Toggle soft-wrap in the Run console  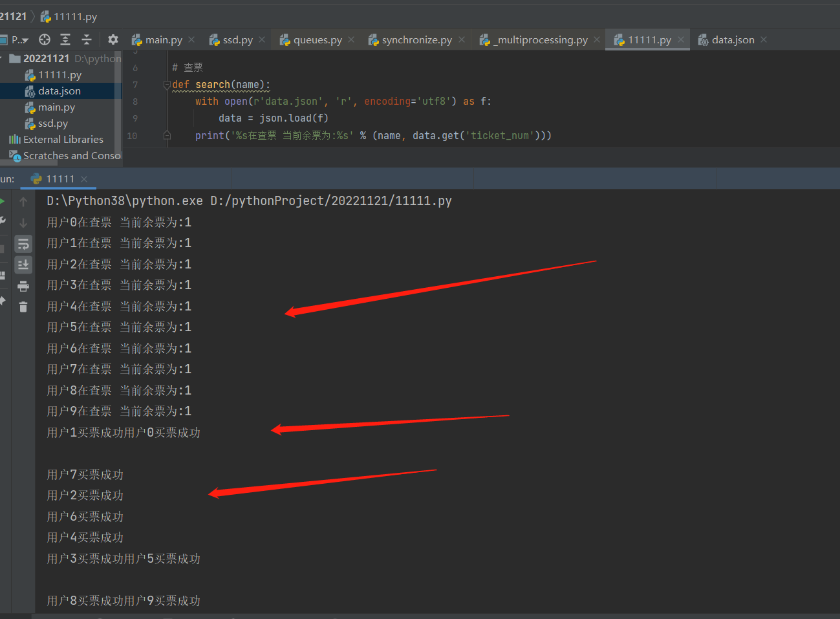[23, 244]
